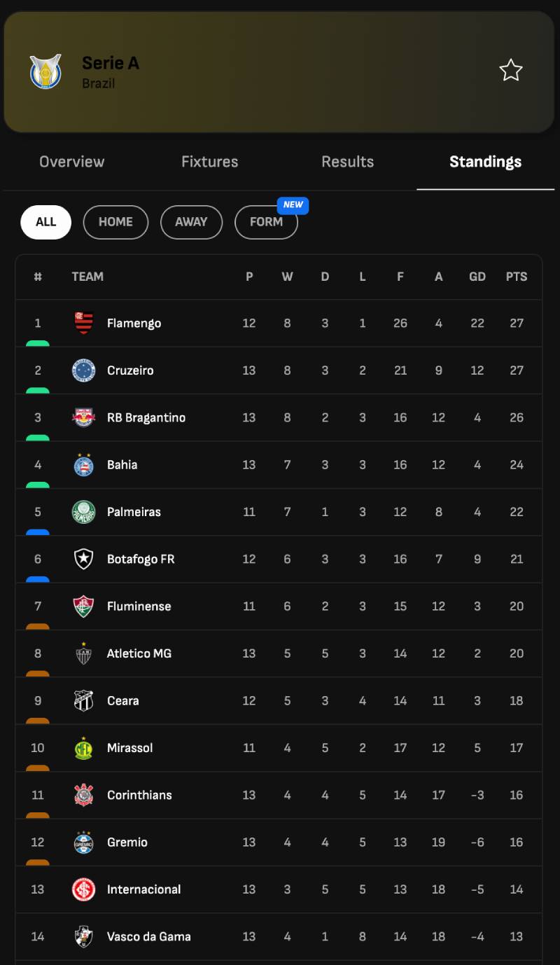
Task: Show the FORM standings view
Action: (x=266, y=222)
